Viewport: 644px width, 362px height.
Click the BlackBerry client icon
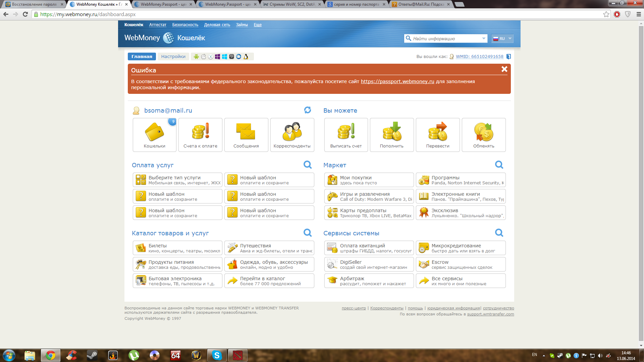[x=231, y=57]
